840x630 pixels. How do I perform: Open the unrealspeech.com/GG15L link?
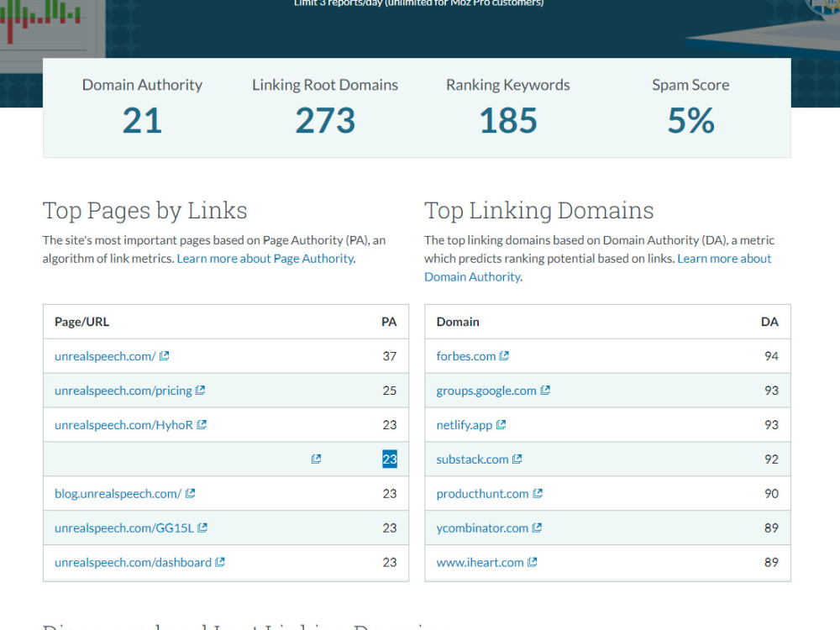click(x=124, y=528)
